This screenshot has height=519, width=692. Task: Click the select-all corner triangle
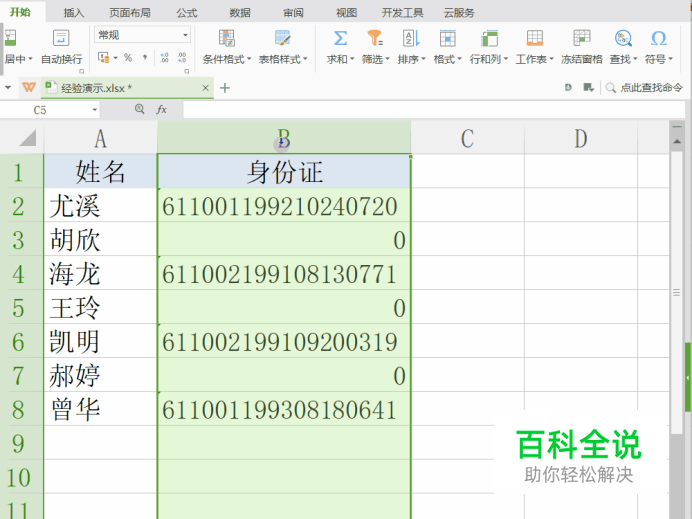tap(27, 138)
